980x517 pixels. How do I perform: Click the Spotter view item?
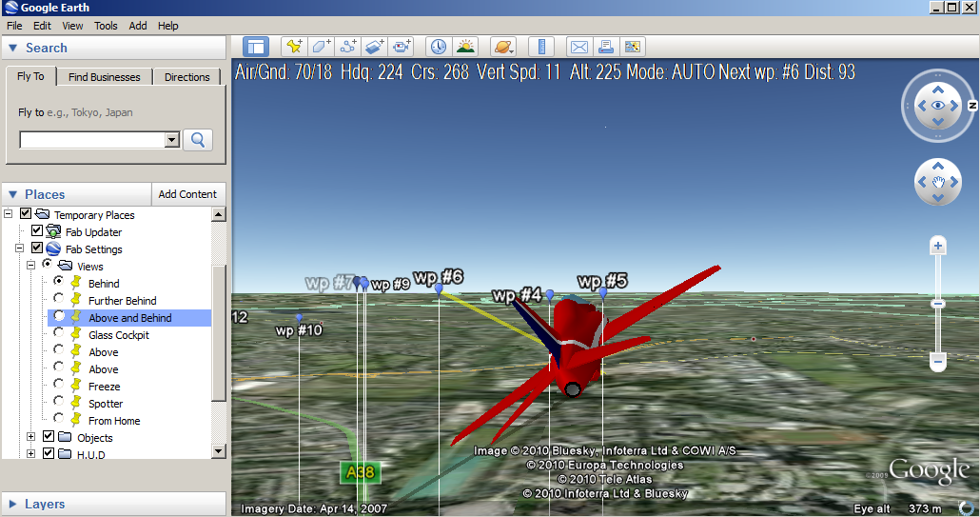[106, 404]
